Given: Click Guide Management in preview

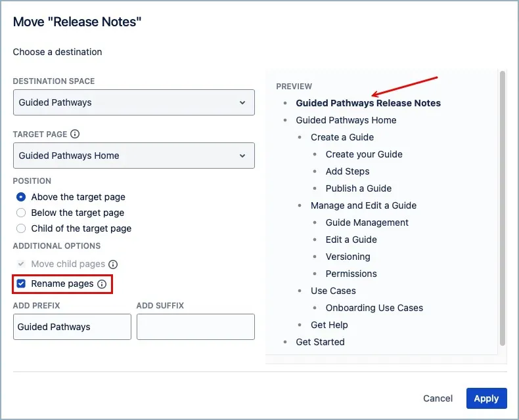Looking at the screenshot, I should click(367, 222).
